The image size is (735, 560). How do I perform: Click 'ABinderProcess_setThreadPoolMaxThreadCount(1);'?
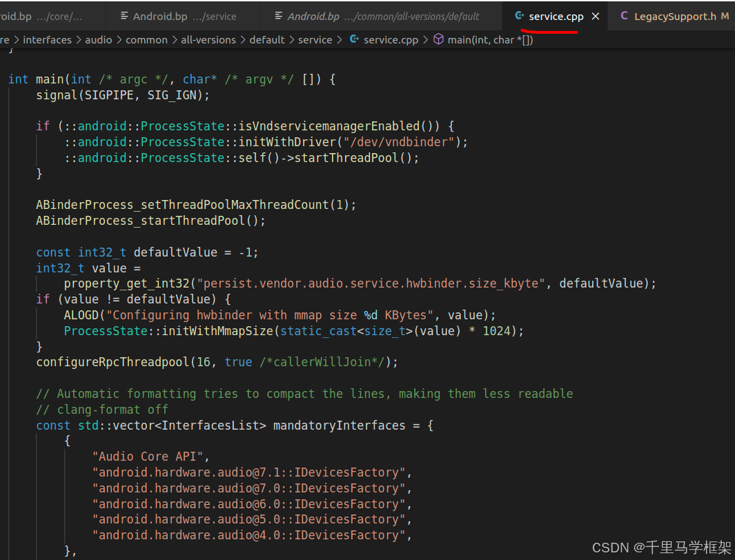click(x=196, y=205)
